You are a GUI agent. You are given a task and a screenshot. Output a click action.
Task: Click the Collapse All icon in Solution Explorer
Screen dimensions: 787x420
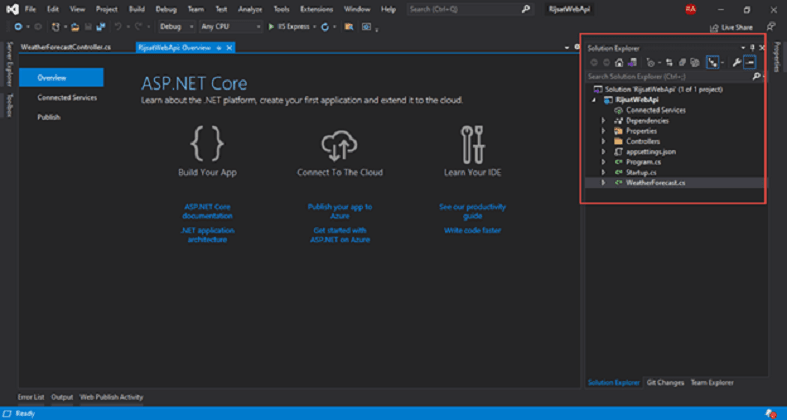(682, 62)
